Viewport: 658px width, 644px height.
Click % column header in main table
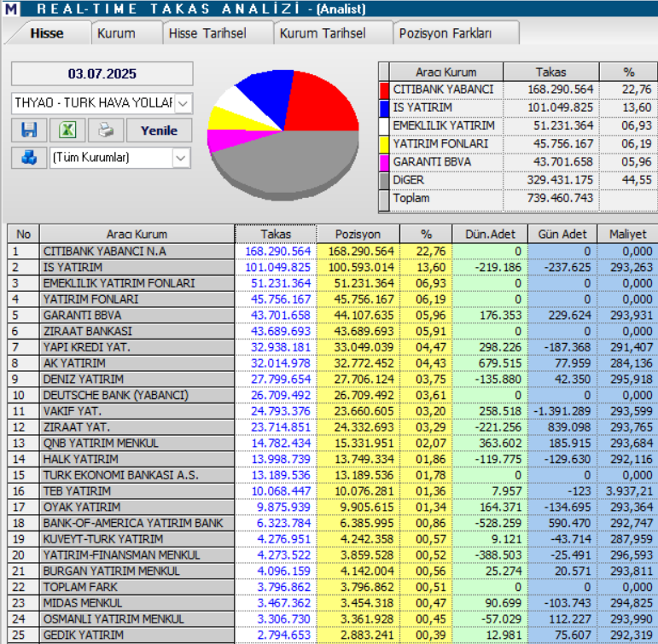click(426, 234)
